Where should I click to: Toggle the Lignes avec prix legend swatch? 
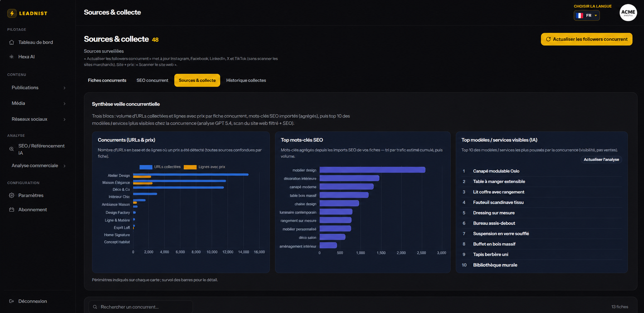pos(190,167)
